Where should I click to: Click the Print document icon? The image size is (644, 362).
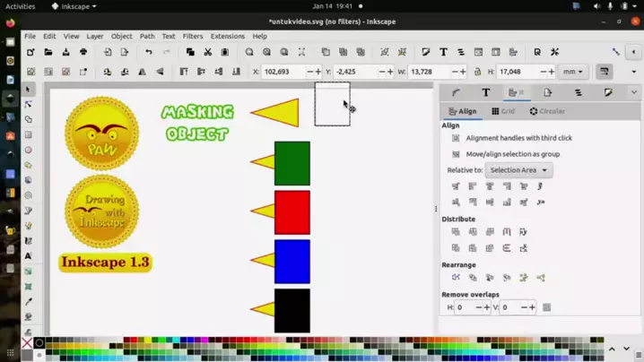click(x=83, y=53)
